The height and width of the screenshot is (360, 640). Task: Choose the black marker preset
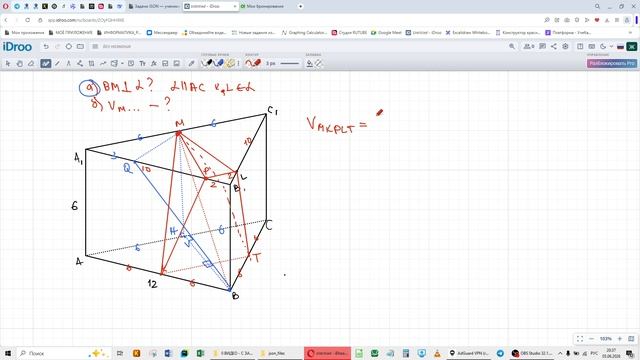(x=207, y=63)
